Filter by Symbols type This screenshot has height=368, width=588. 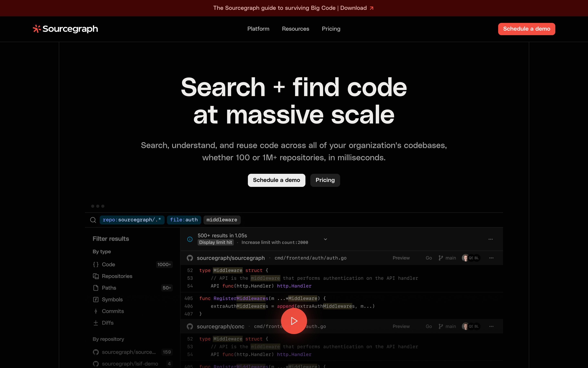[x=133, y=299]
